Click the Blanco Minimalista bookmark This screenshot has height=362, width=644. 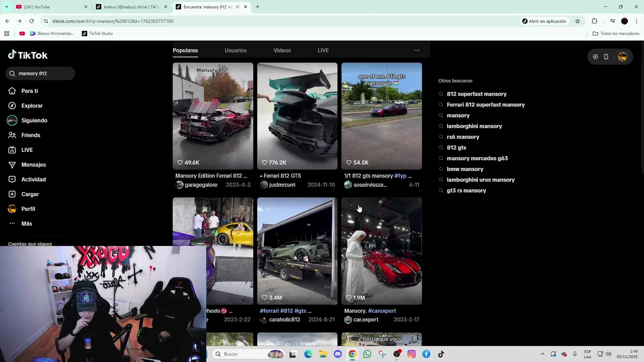[x=52, y=34]
